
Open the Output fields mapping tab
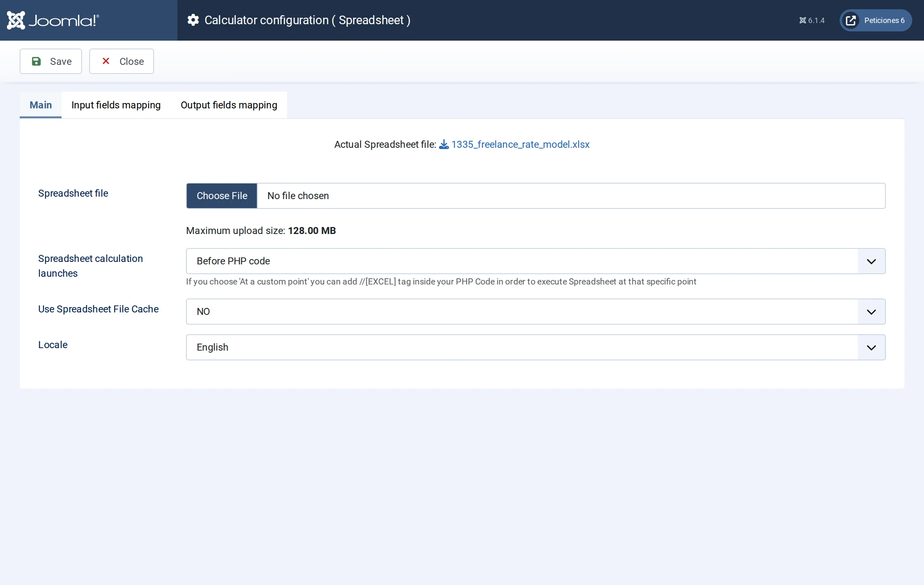point(229,105)
